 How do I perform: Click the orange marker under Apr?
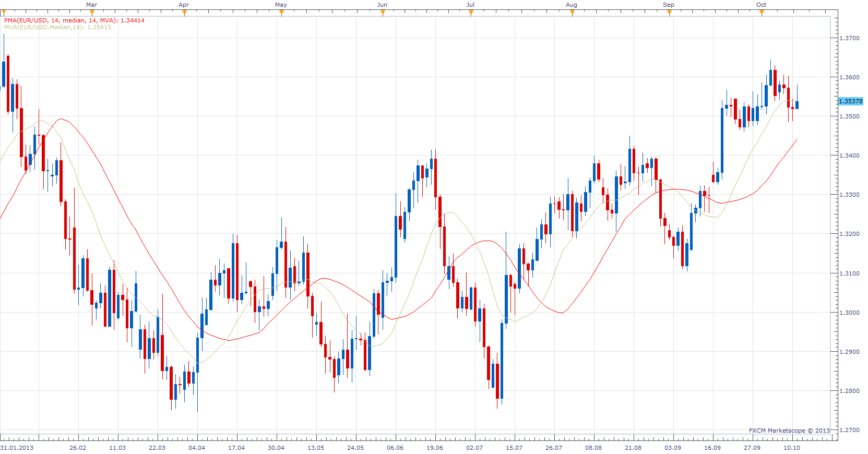pos(185,13)
